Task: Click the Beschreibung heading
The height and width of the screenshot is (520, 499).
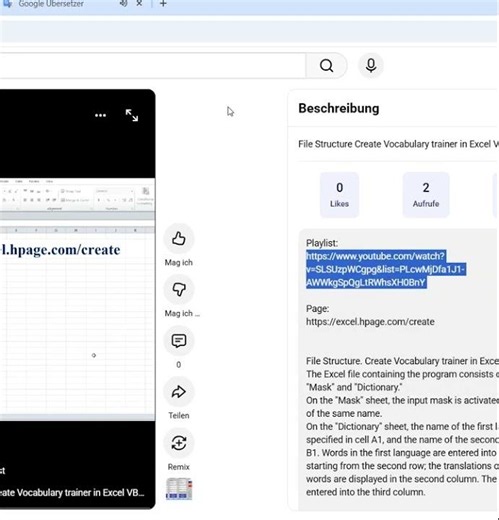Action: point(339,109)
